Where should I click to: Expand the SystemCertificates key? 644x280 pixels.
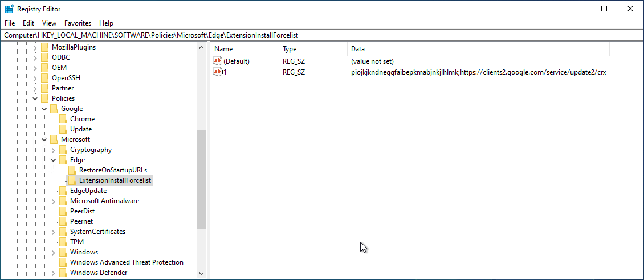pos(54,232)
